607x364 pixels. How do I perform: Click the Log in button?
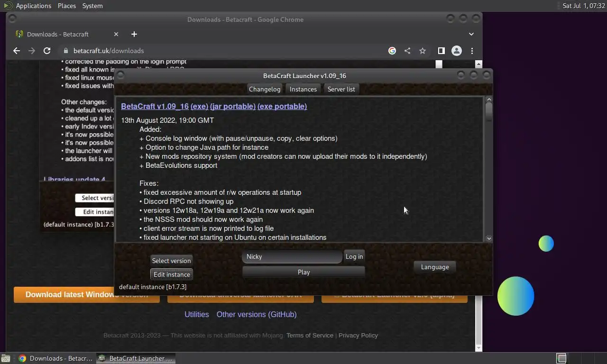tap(354, 256)
